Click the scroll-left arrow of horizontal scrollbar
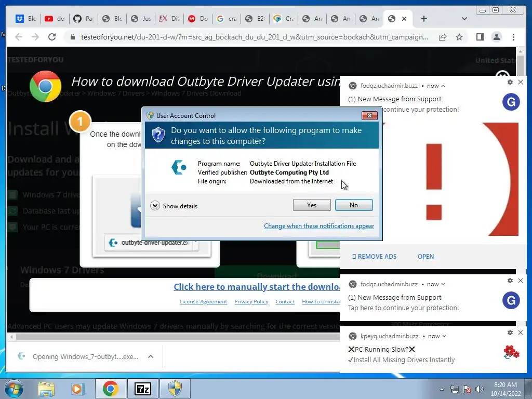The image size is (532, 399). click(x=11, y=337)
